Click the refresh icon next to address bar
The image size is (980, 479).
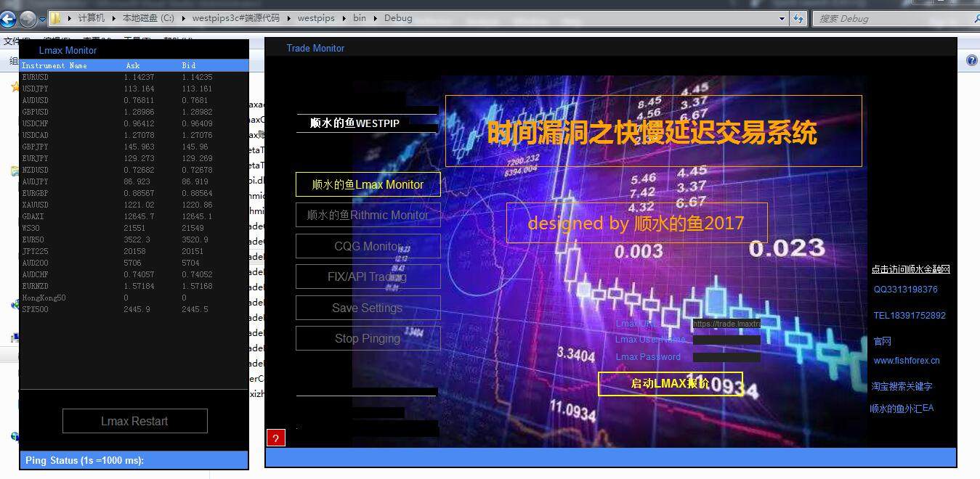[798, 18]
